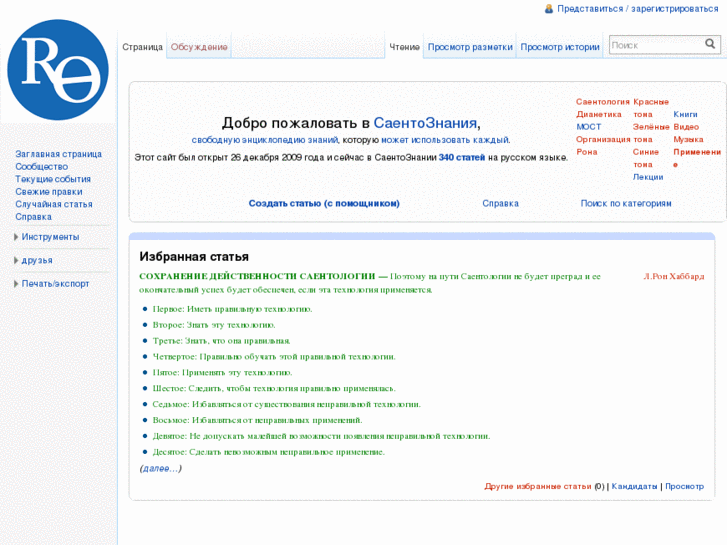This screenshot has width=727, height=545.
Task: Open the СаентоЗнания title link
Action: click(x=425, y=123)
